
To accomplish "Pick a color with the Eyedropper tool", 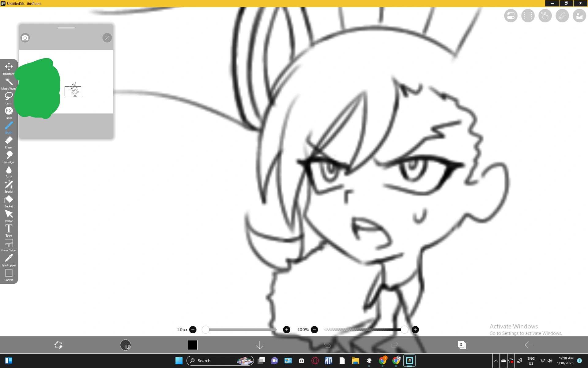I will (9, 259).
